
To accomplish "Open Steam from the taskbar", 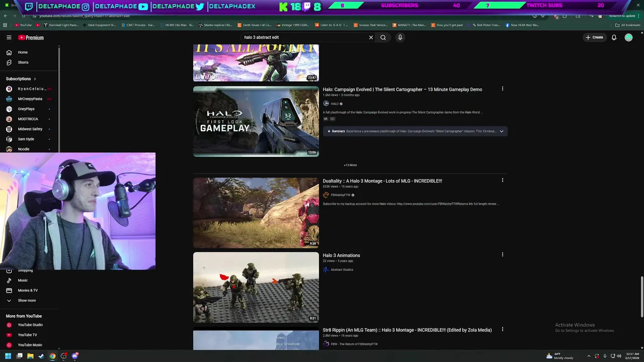I will coord(41,356).
